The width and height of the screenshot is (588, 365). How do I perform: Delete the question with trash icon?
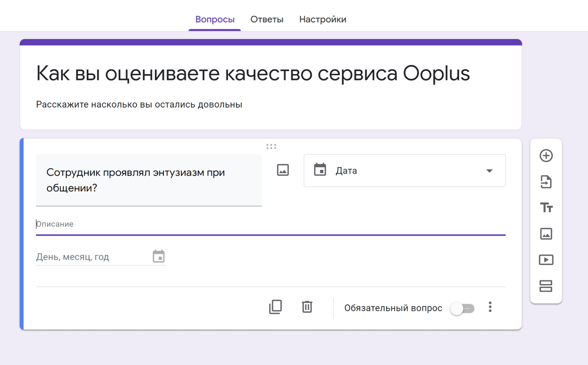pyautogui.click(x=307, y=307)
